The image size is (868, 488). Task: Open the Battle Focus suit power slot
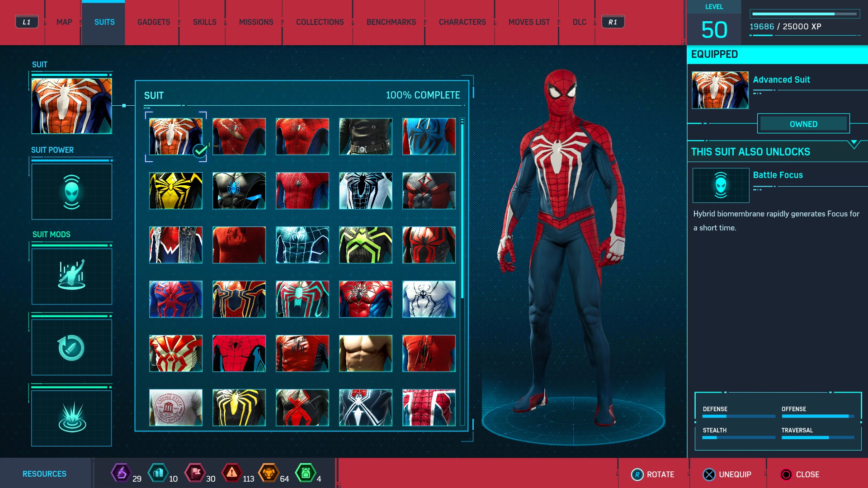coord(71,192)
